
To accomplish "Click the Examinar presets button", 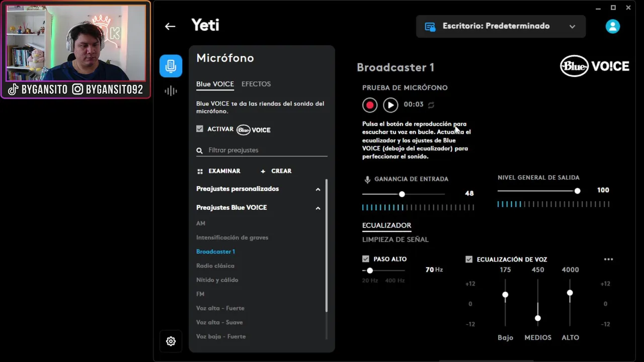I will tap(219, 171).
